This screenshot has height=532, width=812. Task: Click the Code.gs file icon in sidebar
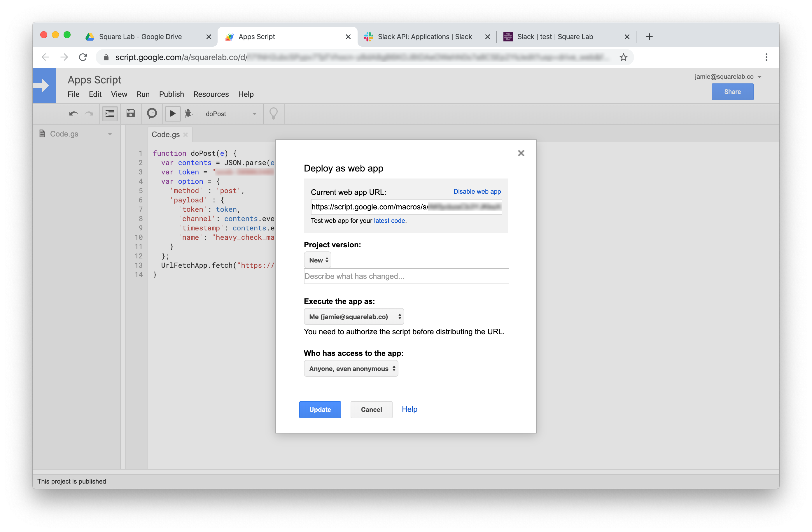[42, 133]
